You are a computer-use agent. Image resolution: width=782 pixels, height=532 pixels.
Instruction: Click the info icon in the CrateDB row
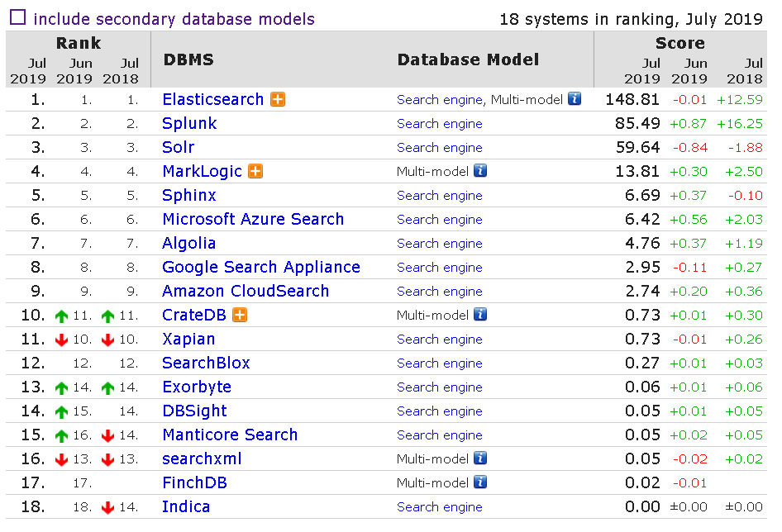tap(480, 314)
